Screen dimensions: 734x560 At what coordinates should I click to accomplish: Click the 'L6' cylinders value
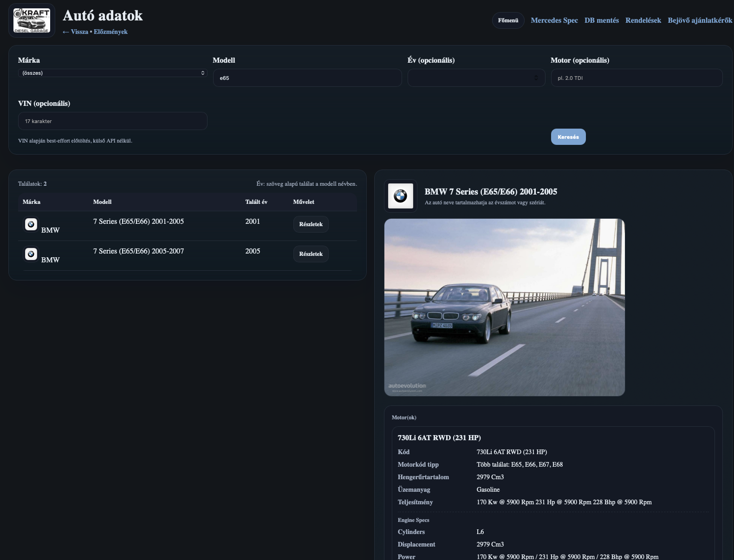(x=480, y=532)
